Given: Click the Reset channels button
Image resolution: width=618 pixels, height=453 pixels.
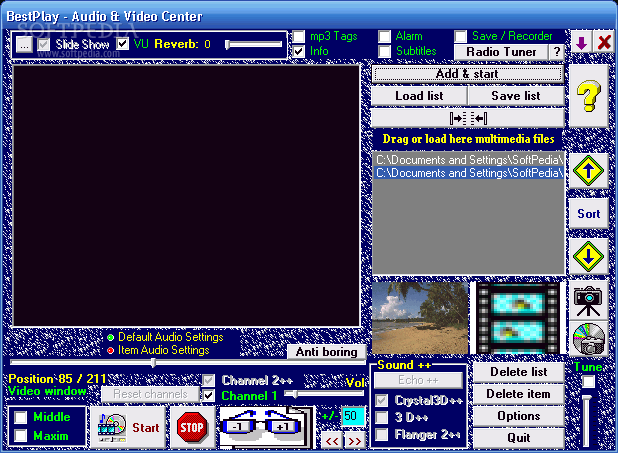Looking at the screenshot, I should coord(150,394).
